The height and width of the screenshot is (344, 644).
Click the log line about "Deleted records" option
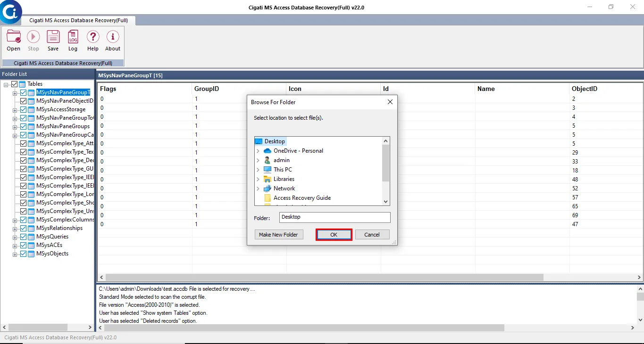(148, 321)
